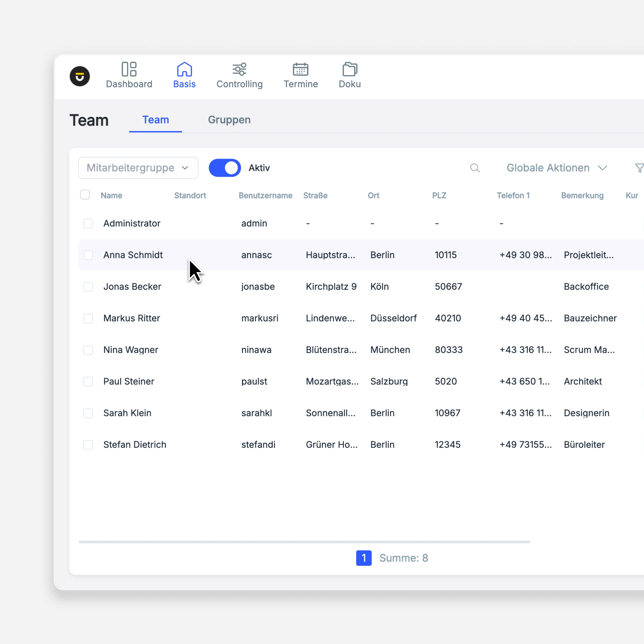Screen dimensions: 644x644
Task: Switch to the Gruppen tab
Action: tap(229, 120)
